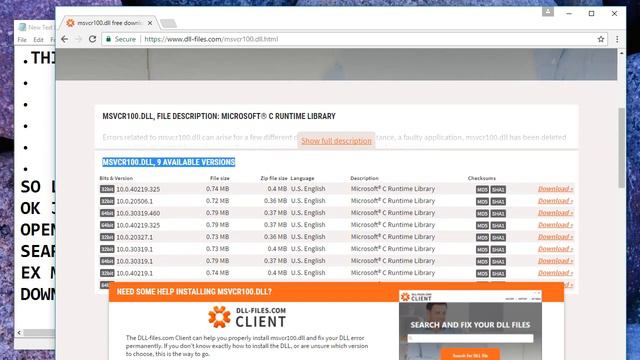This screenshot has width=640, height=360.
Task: Show MD5 checksum for 32bit 10.0.40219.325
Action: [x=482, y=189]
